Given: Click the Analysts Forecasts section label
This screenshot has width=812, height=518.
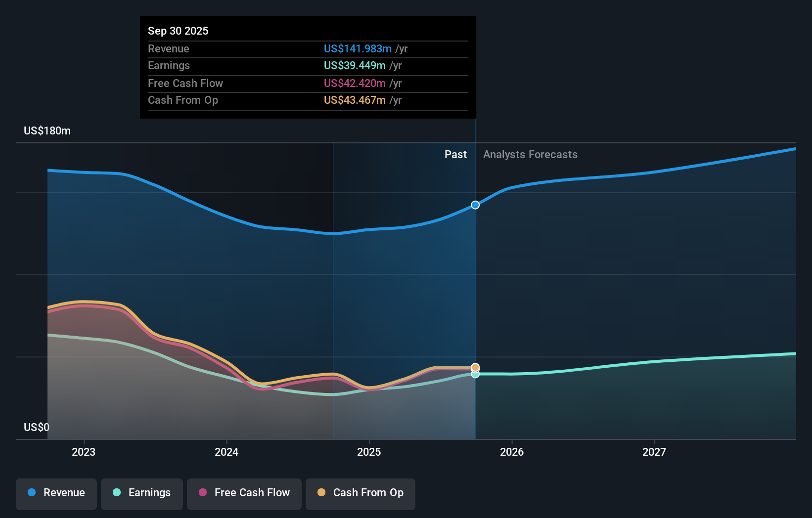Looking at the screenshot, I should click(530, 154).
